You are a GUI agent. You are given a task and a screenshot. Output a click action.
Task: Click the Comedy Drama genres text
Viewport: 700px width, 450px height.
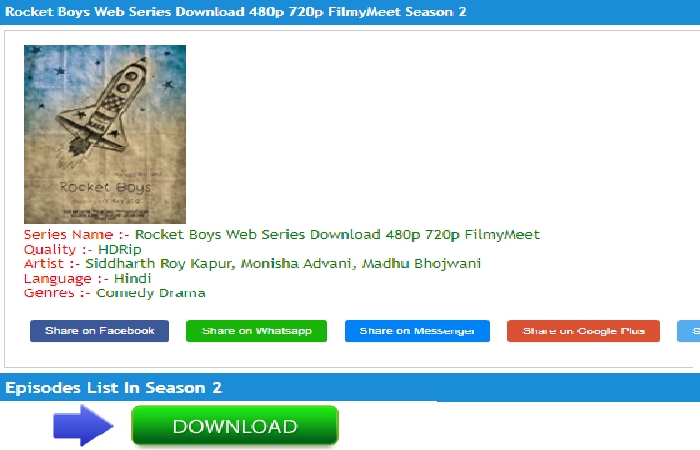[x=151, y=293]
